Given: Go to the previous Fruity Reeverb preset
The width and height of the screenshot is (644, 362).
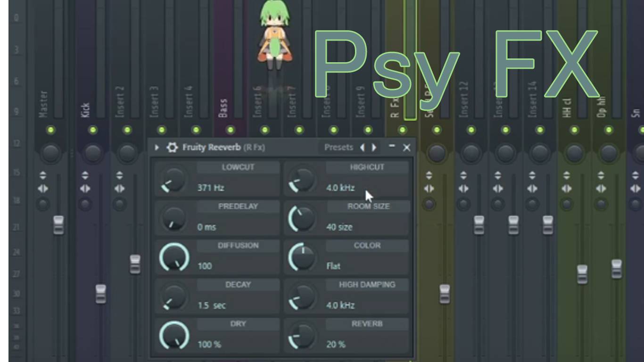Looking at the screenshot, I should (x=362, y=148).
